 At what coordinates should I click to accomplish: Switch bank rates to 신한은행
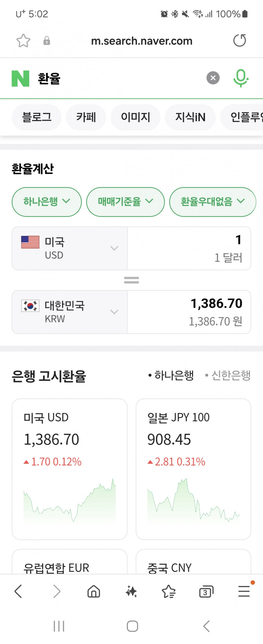point(228,375)
